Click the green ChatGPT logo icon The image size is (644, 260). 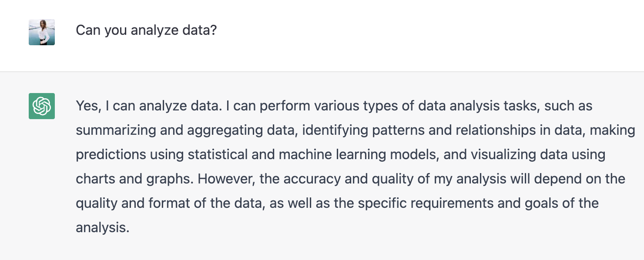42,106
